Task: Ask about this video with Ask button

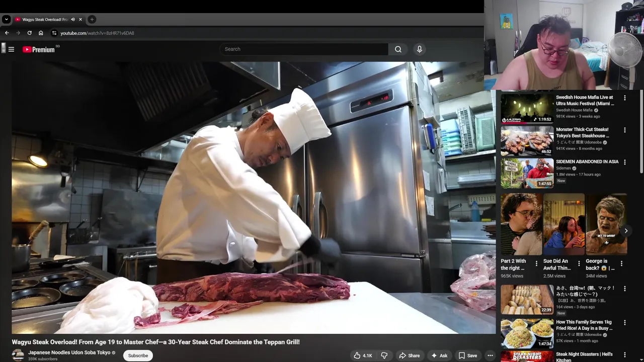Action: tap(439, 355)
